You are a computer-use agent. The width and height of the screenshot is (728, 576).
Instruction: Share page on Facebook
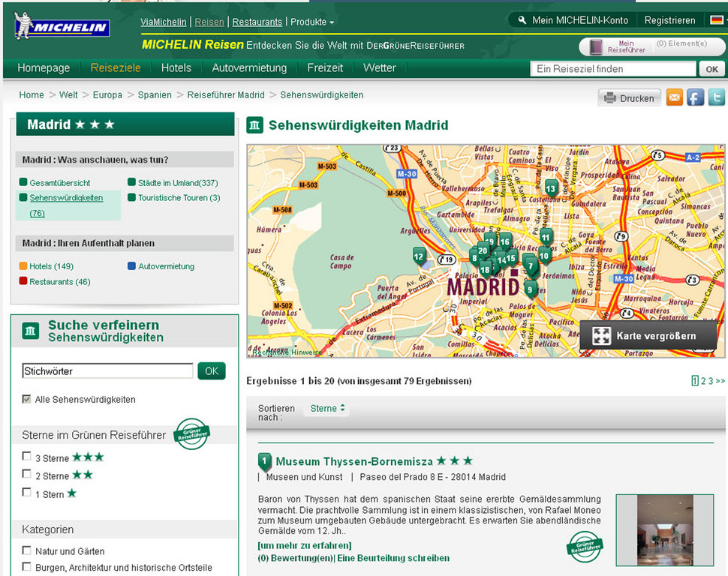(x=695, y=97)
